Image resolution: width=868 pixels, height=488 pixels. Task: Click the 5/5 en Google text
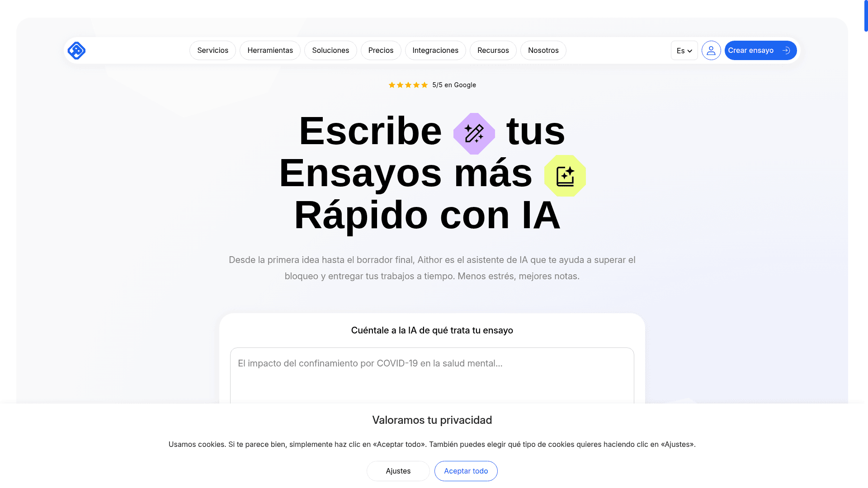pyautogui.click(x=454, y=85)
